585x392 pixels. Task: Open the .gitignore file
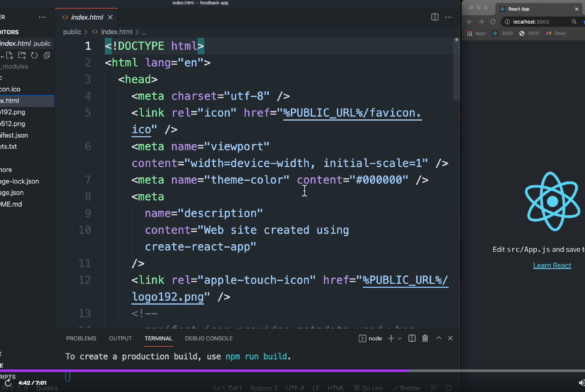(6, 170)
